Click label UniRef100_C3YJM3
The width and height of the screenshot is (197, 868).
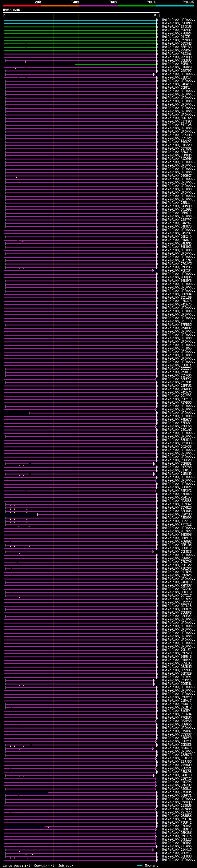[x=177, y=135]
